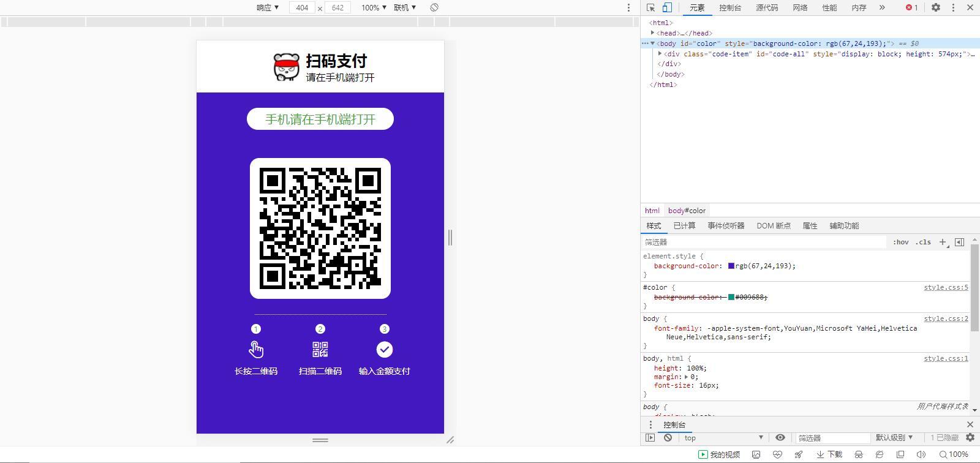This screenshot has height=463, width=980.
Task: Open devtools settings gear
Action: click(936, 7)
